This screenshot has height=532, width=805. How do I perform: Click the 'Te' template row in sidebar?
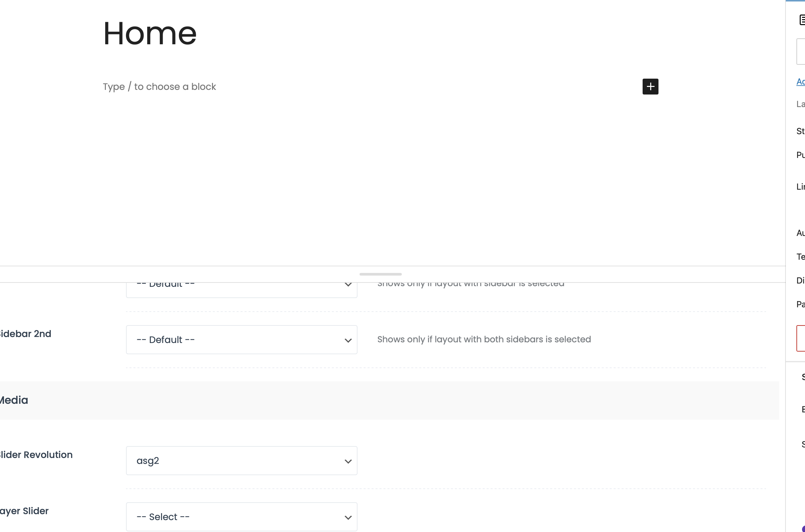pyautogui.click(x=800, y=256)
